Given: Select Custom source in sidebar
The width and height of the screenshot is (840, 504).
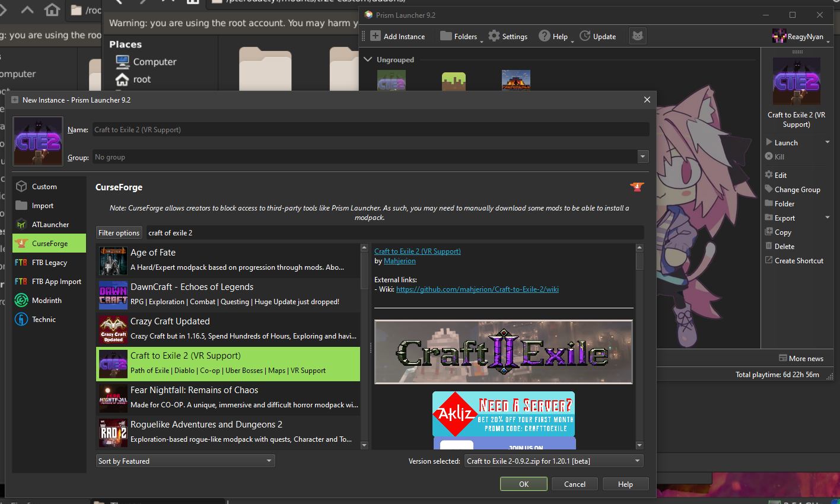Looking at the screenshot, I should pyautogui.click(x=49, y=186).
